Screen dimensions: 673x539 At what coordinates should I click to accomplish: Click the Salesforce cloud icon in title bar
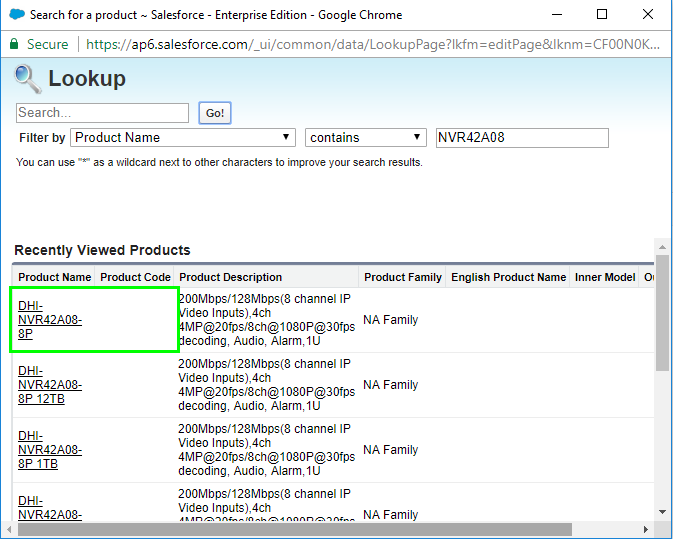(x=16, y=15)
